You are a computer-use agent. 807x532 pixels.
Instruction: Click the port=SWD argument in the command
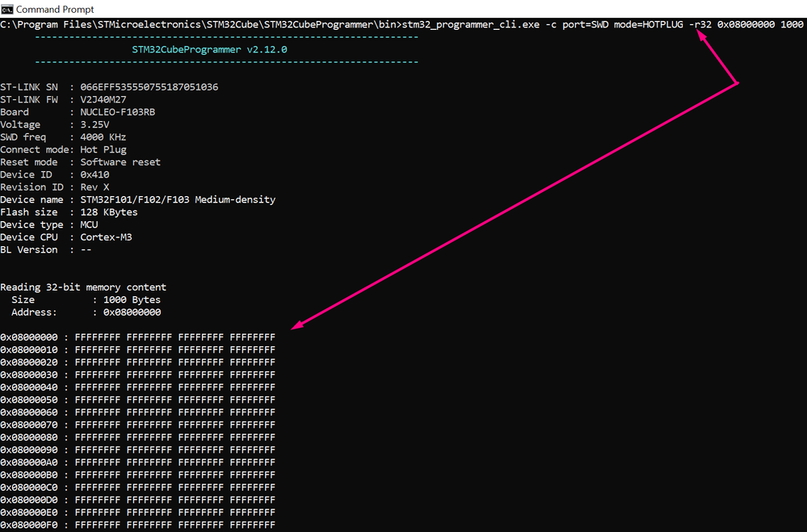(585, 24)
